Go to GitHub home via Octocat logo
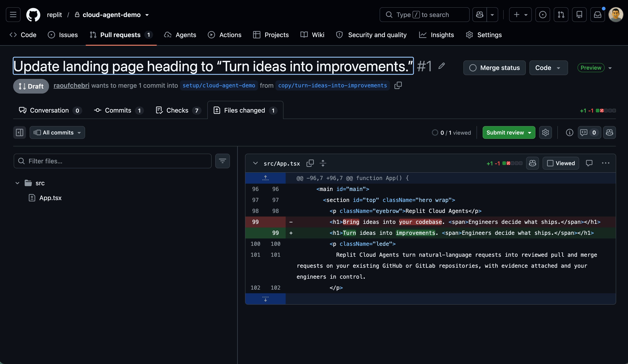Screen dimensions: 628x364 (x=33, y=15)
